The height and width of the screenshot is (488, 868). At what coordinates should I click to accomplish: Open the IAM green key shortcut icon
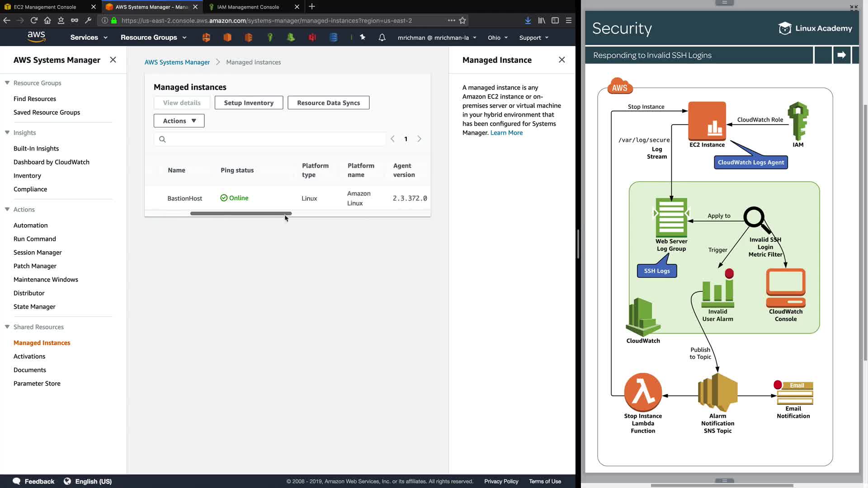click(270, 38)
